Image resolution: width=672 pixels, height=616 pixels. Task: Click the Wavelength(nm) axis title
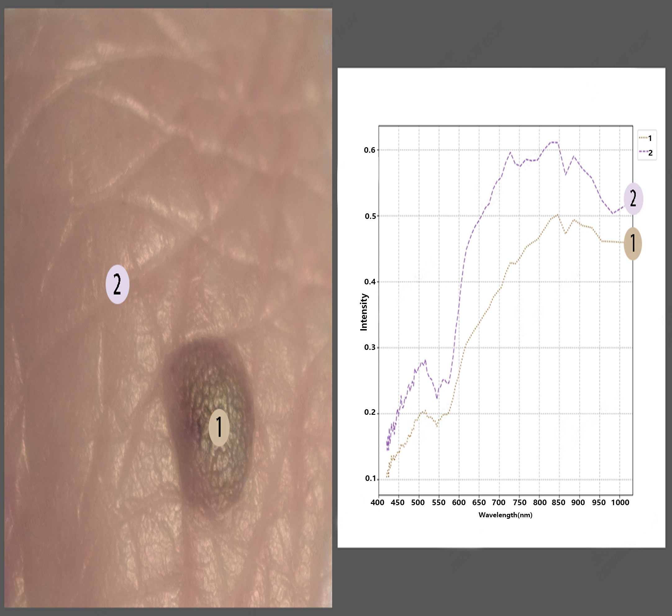(x=505, y=515)
